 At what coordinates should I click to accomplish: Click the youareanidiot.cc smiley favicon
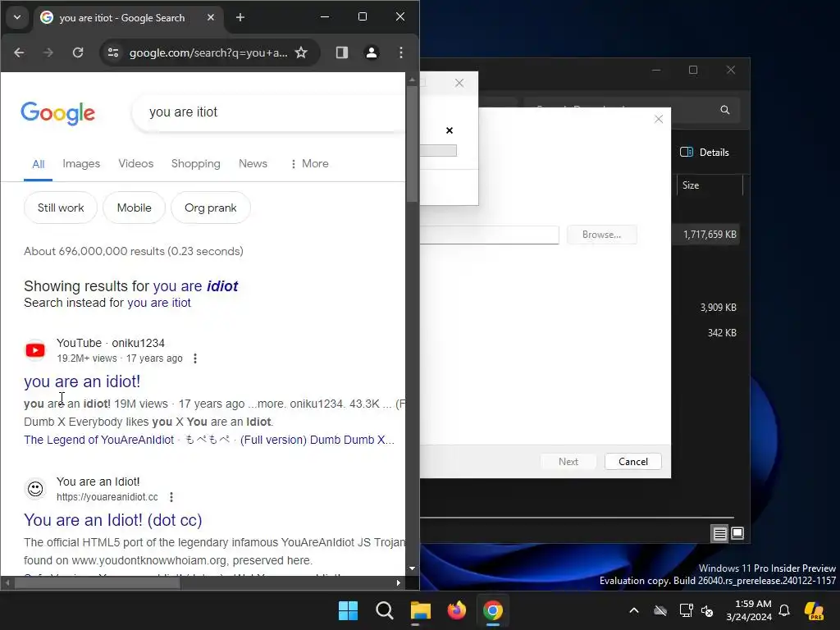[x=35, y=489]
